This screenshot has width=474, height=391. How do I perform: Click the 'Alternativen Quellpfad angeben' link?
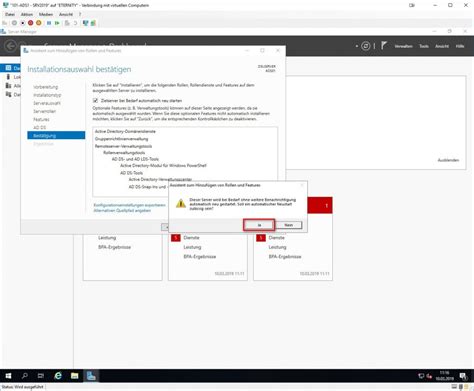[x=122, y=211]
